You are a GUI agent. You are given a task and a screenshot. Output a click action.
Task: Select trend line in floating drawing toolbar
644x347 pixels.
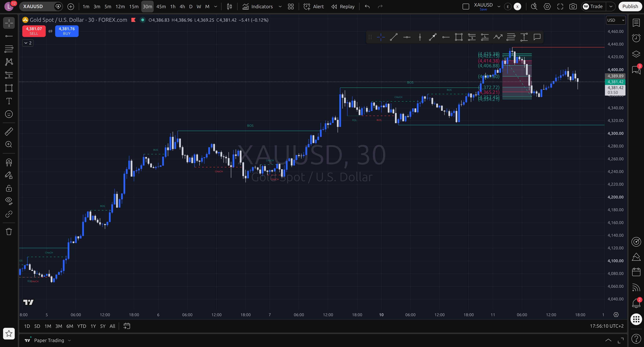click(x=394, y=37)
